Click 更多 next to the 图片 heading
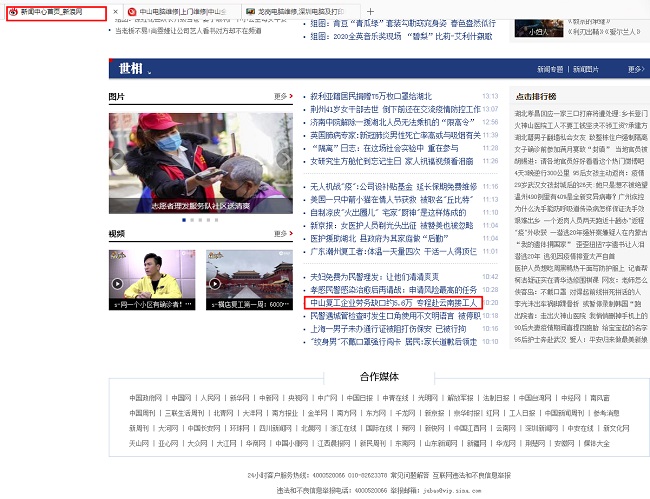The image size is (650, 499). pos(283,96)
